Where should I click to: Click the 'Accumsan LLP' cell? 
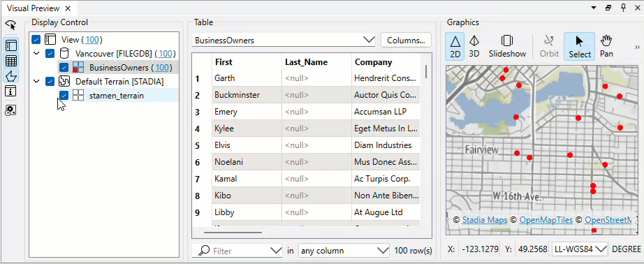[x=386, y=112]
